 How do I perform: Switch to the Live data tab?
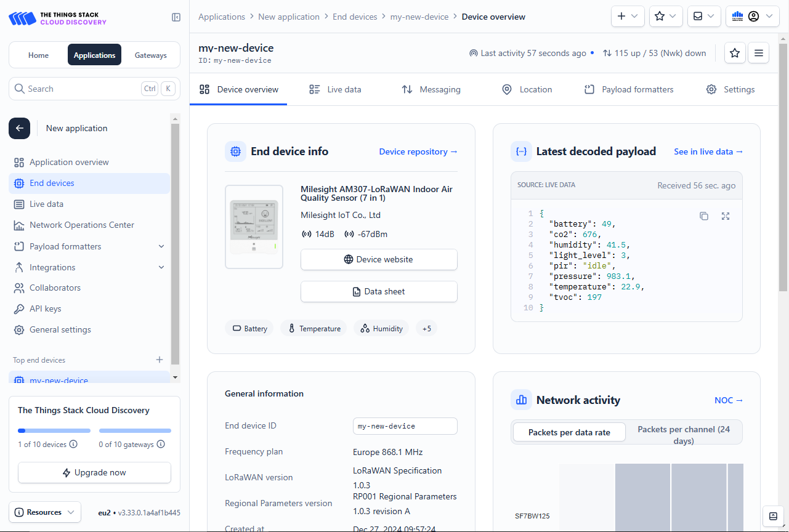335,89
